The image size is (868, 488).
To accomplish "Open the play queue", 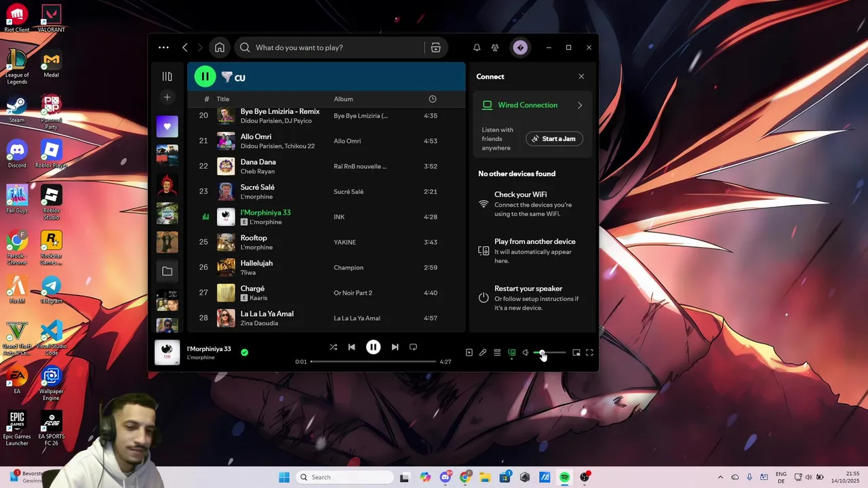I will [x=497, y=352].
